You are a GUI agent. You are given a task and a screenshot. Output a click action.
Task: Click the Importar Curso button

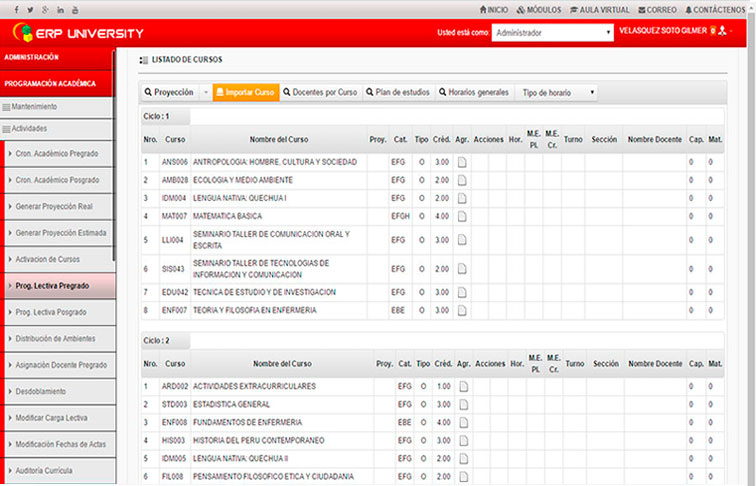tap(246, 93)
